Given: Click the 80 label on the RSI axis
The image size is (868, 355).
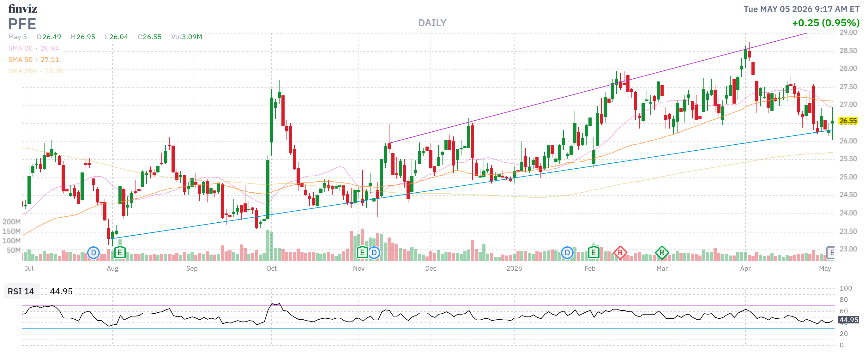Looking at the screenshot, I should tap(843, 300).
